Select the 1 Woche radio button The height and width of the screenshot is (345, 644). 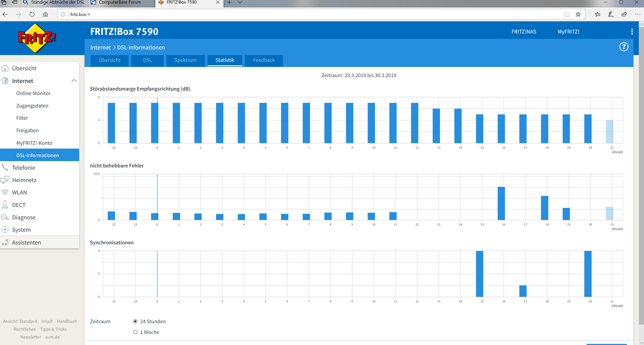tap(135, 332)
